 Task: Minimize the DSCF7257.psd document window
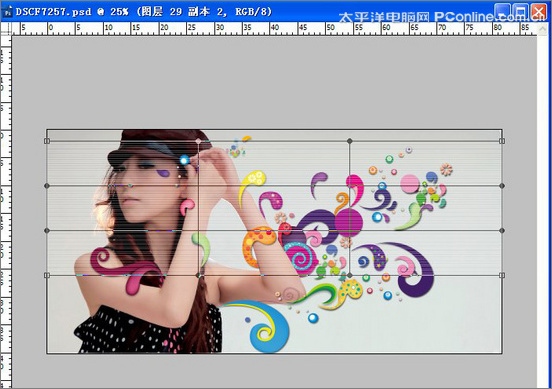click(502, 11)
